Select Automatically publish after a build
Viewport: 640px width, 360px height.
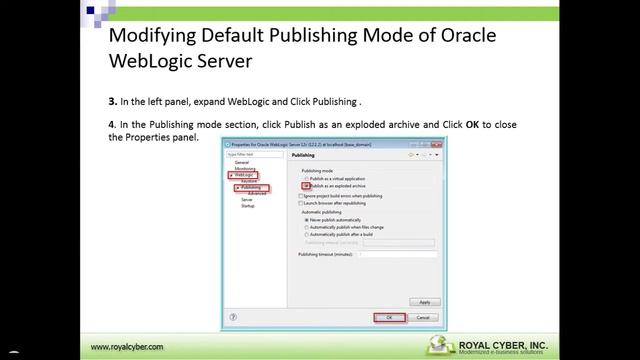pos(307,235)
